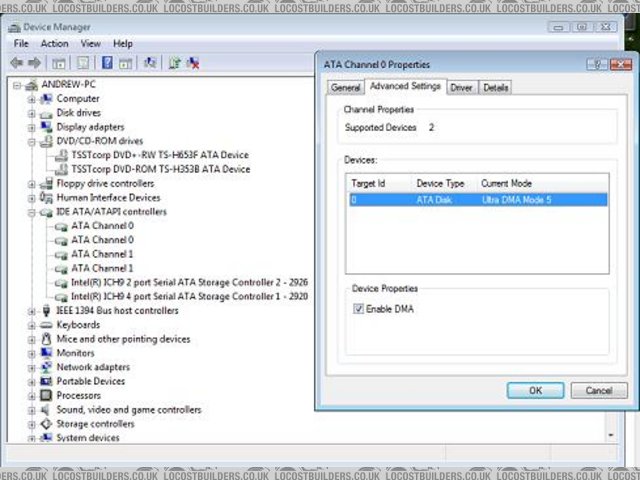Click the Device Manager scroll down arrow
The height and width of the screenshot is (480, 640).
click(611, 435)
